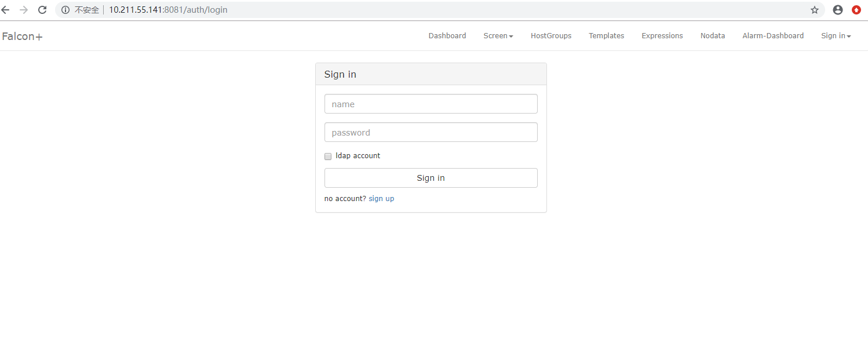Bookmark this page with star icon
The height and width of the screenshot is (361, 868).
point(815,10)
